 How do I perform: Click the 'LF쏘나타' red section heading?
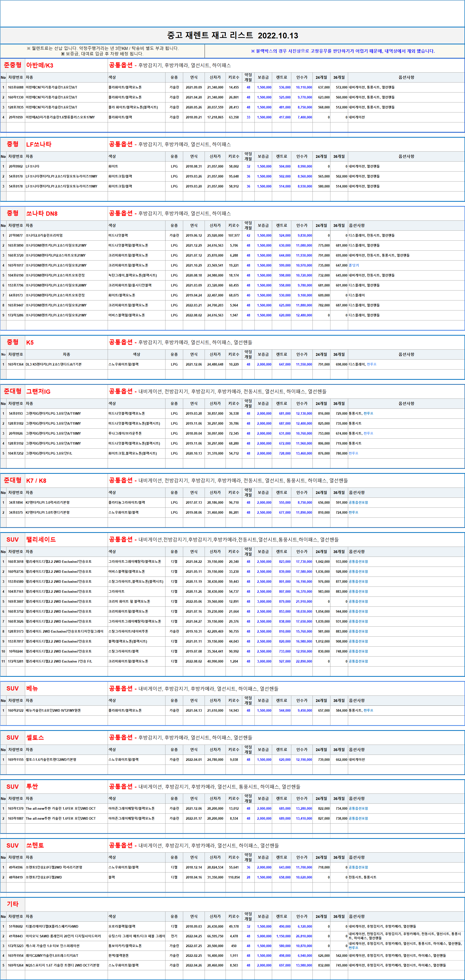(39, 144)
